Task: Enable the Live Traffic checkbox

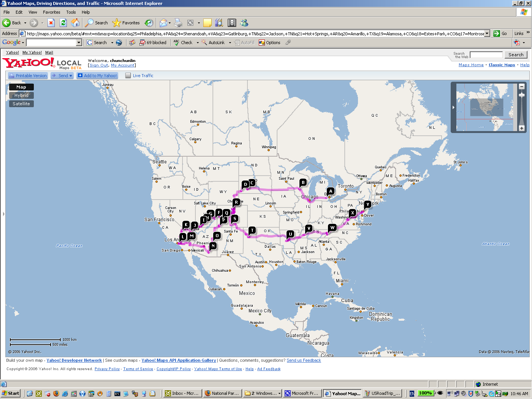Action: 128,76
